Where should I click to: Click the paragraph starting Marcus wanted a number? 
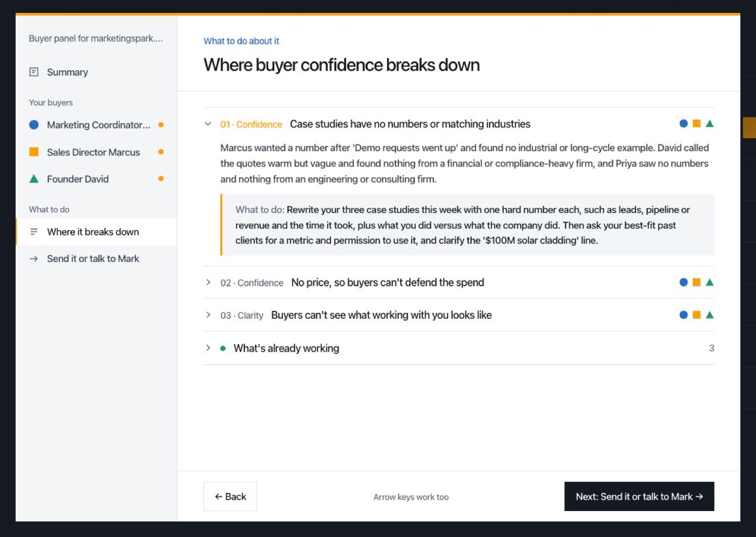click(465, 163)
